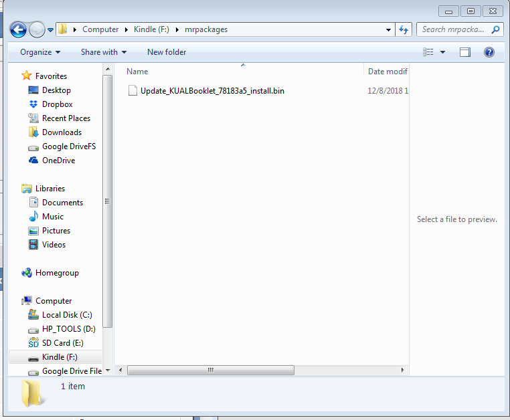Open Google Drive File drive in navigation pane
This screenshot has height=420, width=510.
point(72,371)
